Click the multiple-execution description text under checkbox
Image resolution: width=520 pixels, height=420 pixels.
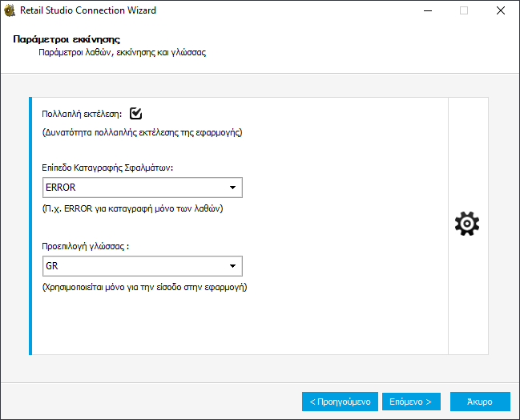pyautogui.click(x=142, y=131)
